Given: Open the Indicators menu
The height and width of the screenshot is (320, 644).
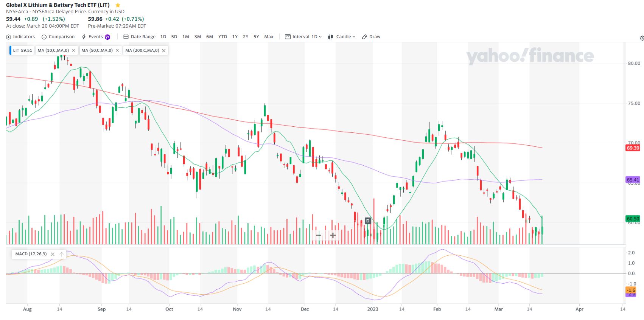Looking at the screenshot, I should pos(20,37).
